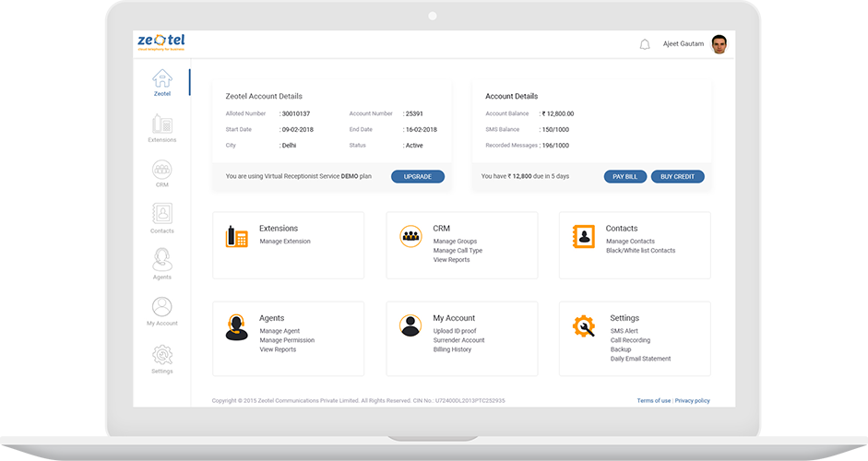Open Manage Groups under CRM
Image resolution: width=868 pixels, height=461 pixels.
pos(455,242)
